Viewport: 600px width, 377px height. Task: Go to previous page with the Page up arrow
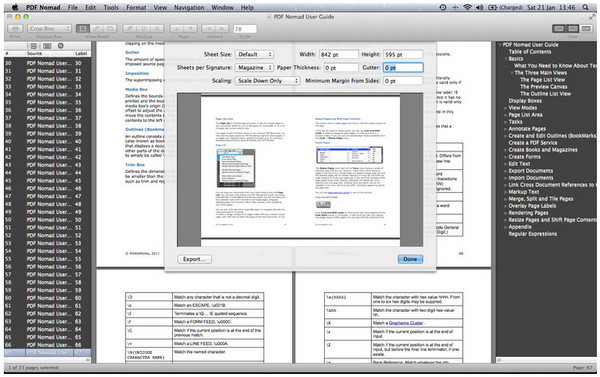pos(176,29)
